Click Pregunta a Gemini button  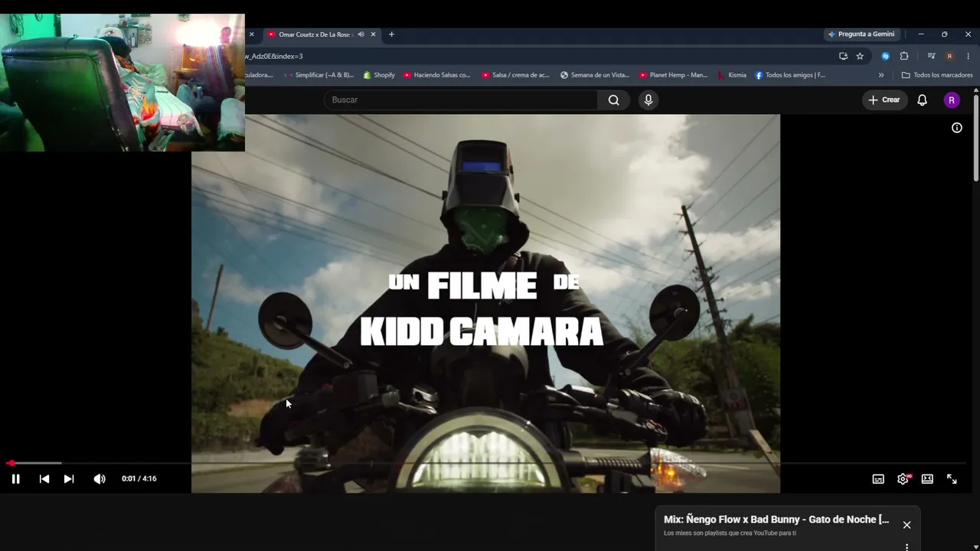[x=861, y=34]
